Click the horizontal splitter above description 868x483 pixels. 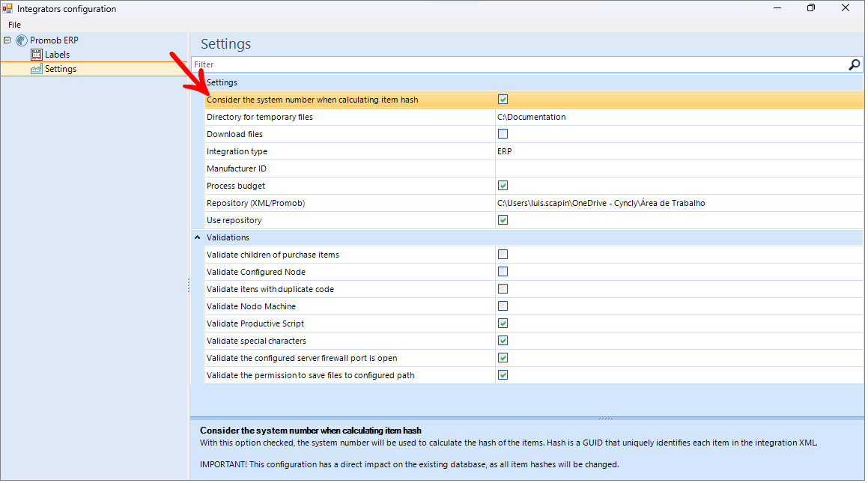coord(606,419)
